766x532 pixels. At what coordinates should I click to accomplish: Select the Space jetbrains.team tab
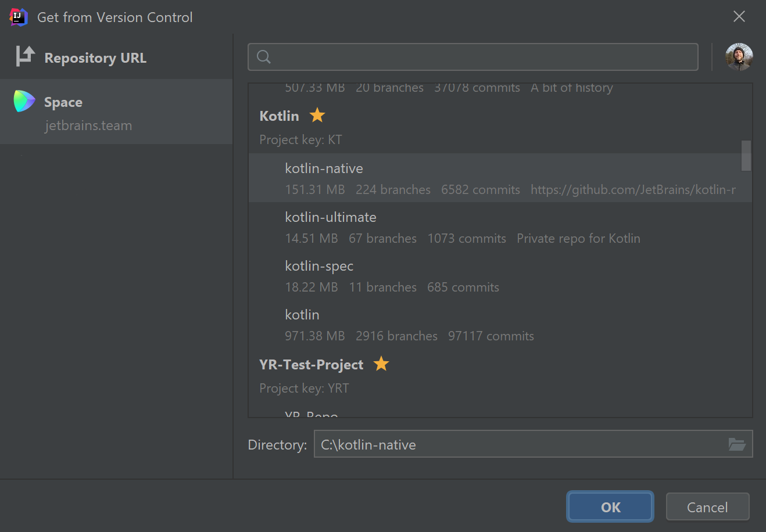point(116,113)
